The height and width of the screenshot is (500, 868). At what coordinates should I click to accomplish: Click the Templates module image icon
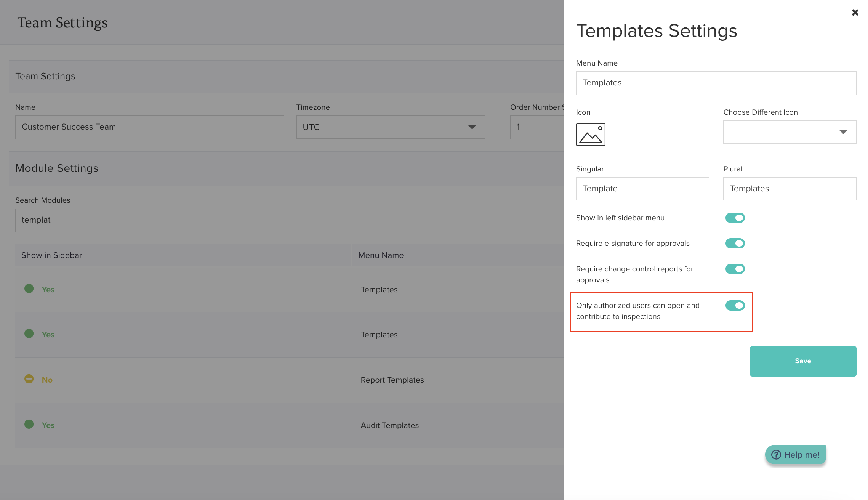[590, 135]
